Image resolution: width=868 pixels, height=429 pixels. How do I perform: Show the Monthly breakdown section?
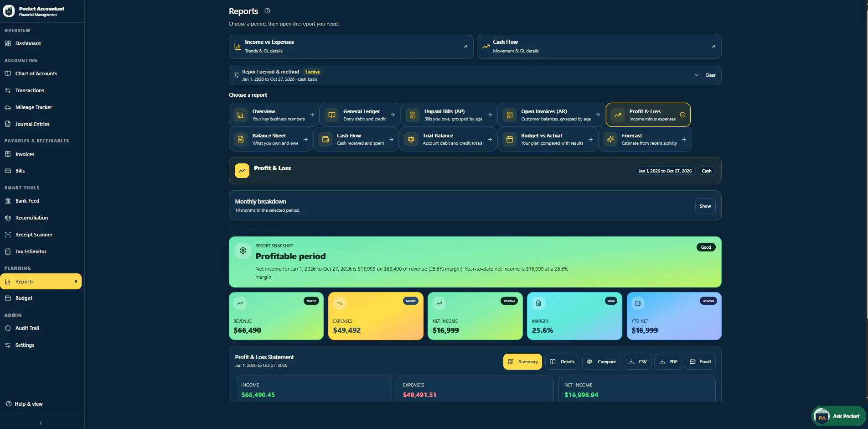[705, 206]
